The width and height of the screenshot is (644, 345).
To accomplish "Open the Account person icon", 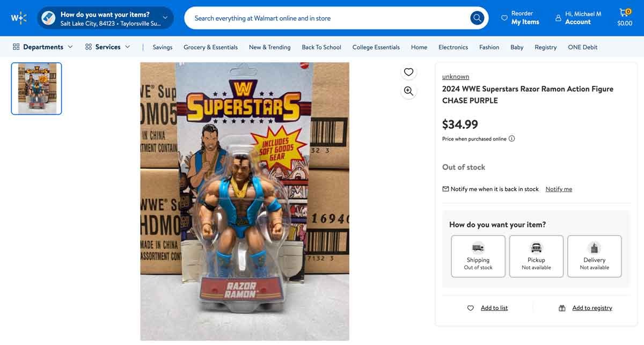I will (558, 17).
